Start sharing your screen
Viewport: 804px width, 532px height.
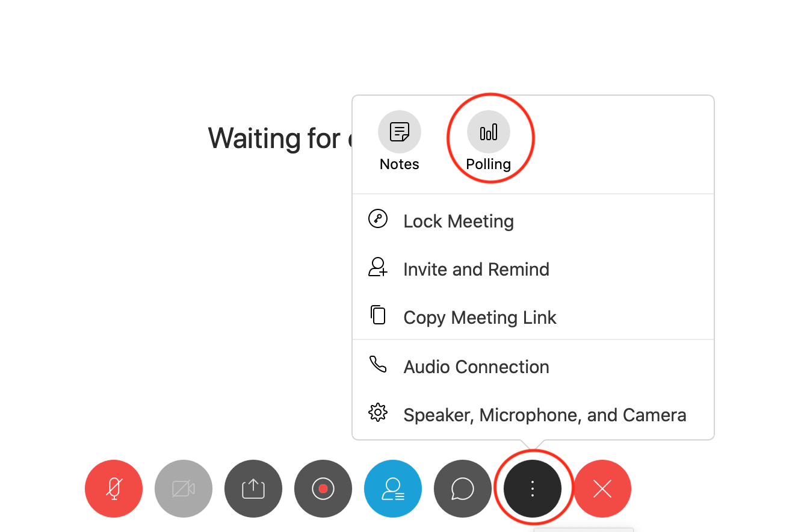point(253,489)
